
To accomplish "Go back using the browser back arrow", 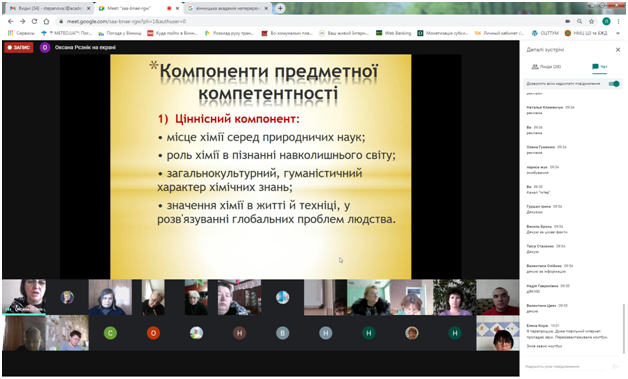I will (10, 22).
